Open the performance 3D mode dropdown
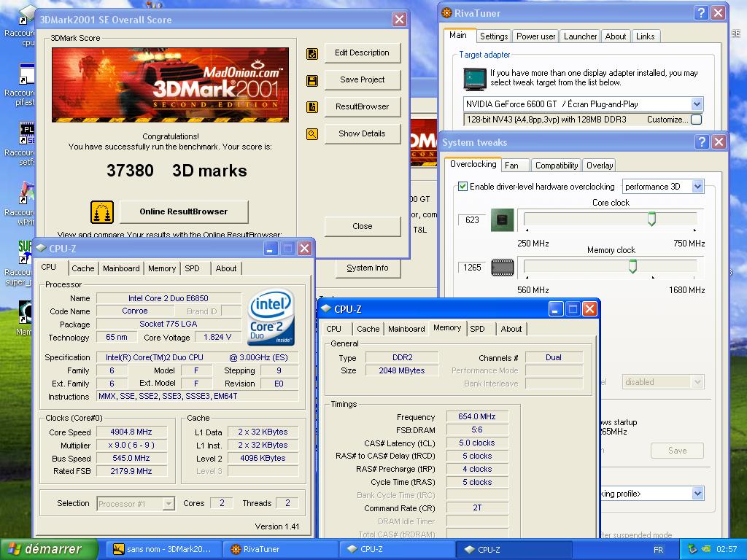 click(x=697, y=186)
